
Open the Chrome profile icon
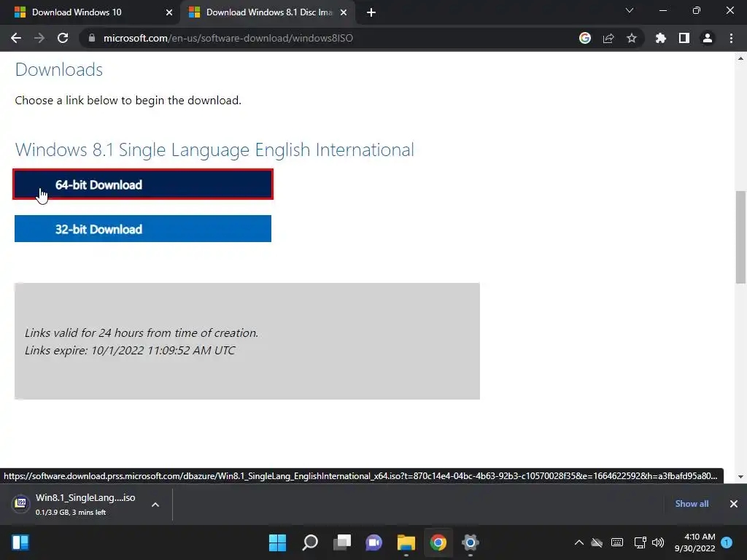coord(708,38)
